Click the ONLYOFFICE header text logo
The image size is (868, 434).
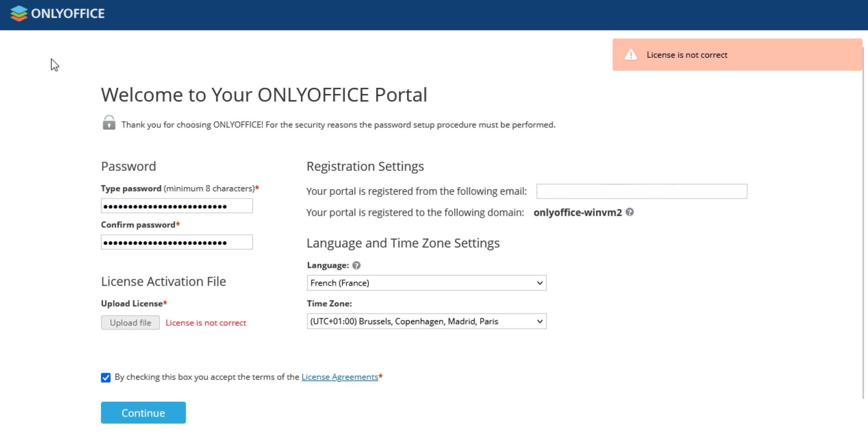(68, 13)
